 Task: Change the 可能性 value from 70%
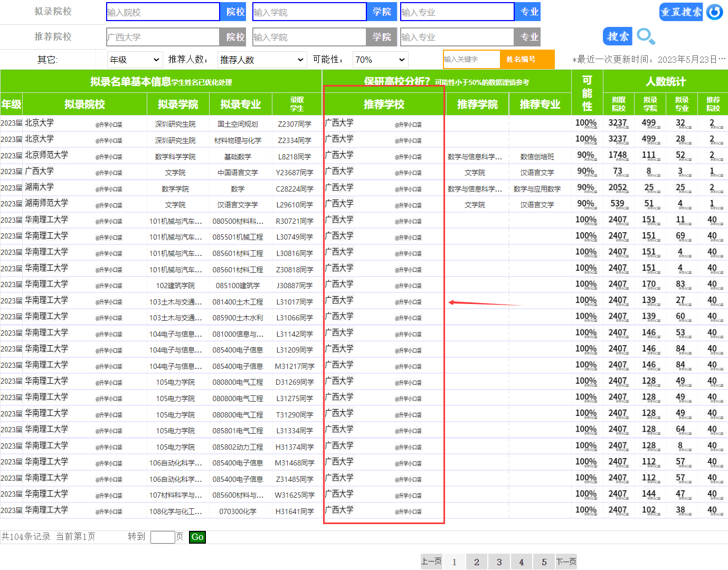coord(380,59)
